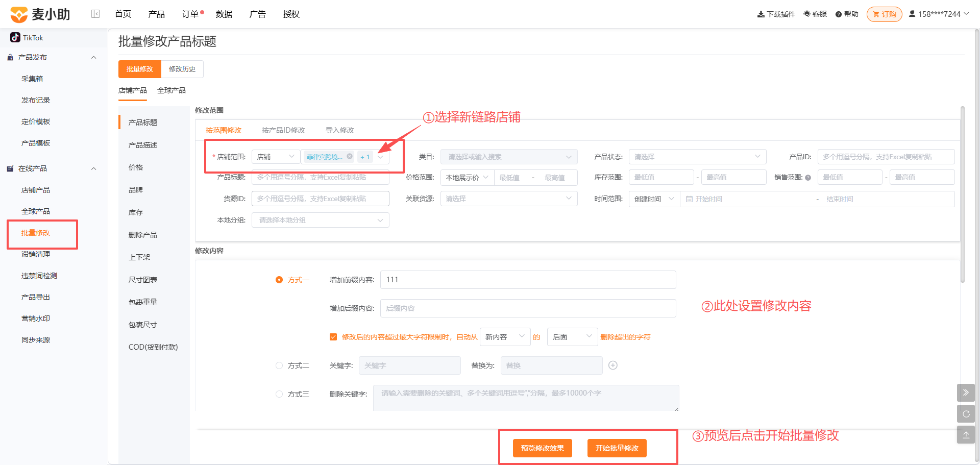Select 上下架 in the modification list
This screenshot has width=980, height=465.
coord(139,257)
